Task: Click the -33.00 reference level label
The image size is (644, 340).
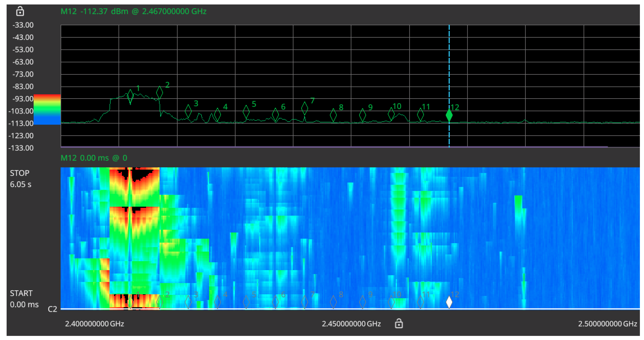Action: click(x=23, y=25)
